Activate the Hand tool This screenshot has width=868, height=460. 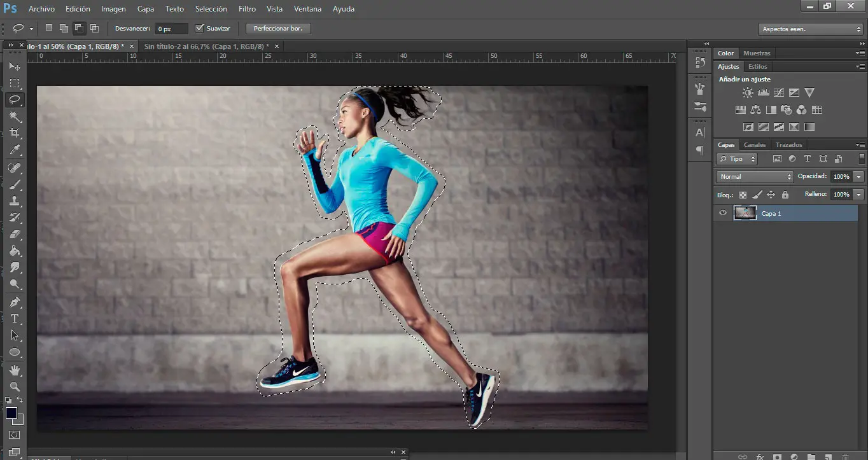point(15,370)
